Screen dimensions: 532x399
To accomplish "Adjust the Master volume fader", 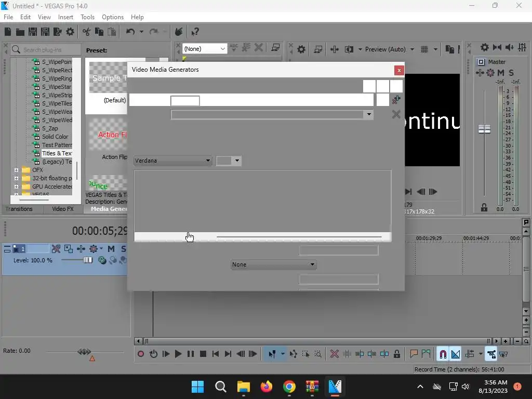I will (484, 129).
